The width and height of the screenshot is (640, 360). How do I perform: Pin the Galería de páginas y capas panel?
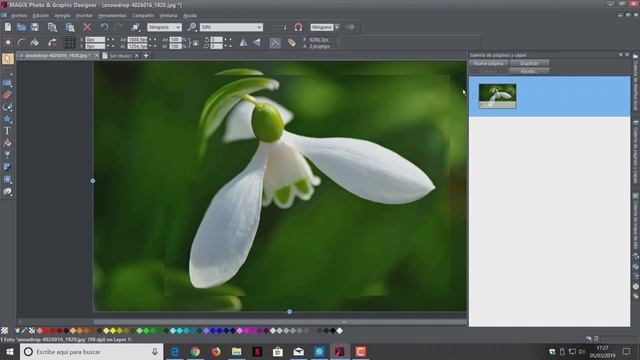point(621,55)
